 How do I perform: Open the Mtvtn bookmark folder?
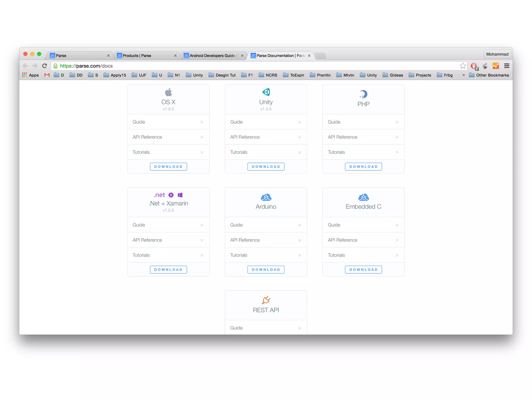345,75
